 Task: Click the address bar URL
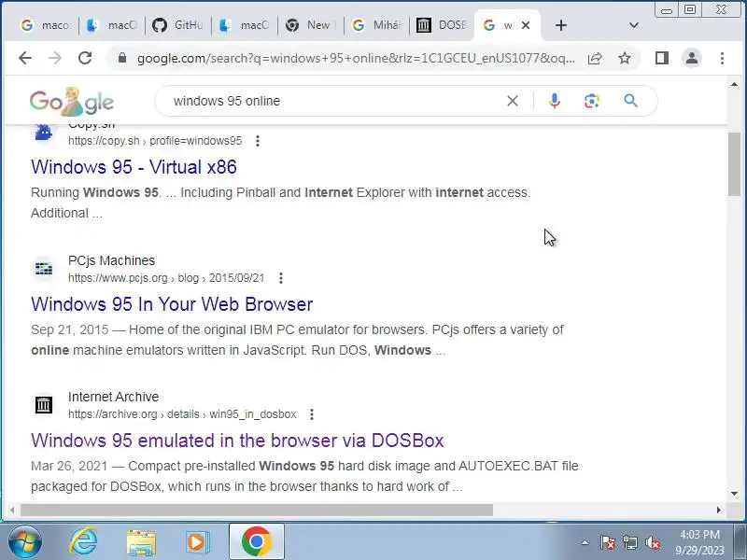(x=356, y=58)
